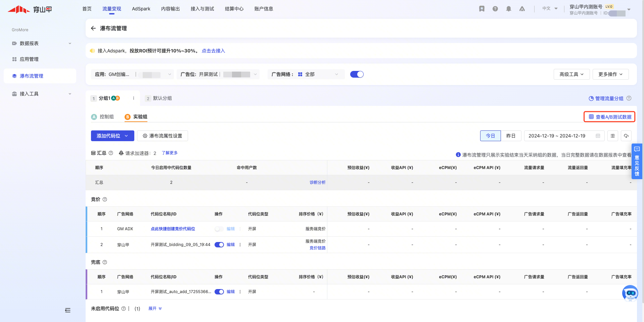Click the back arrow beside 瀑布流管理
644x322 pixels.
pos(93,28)
